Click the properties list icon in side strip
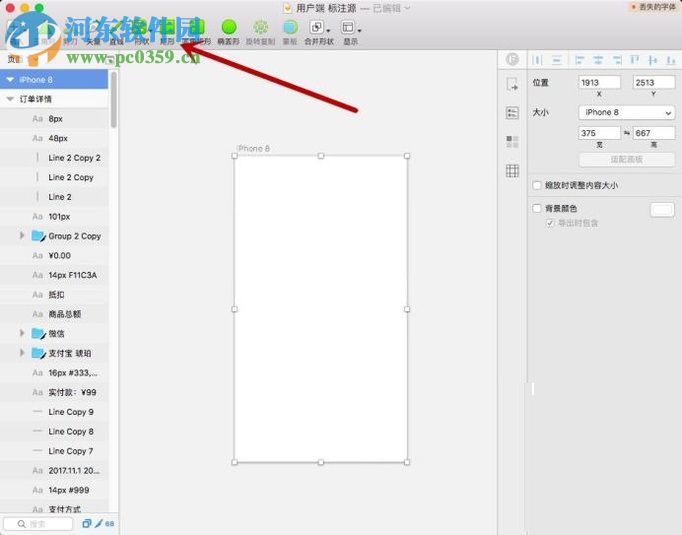This screenshot has width=682, height=535. 512,113
